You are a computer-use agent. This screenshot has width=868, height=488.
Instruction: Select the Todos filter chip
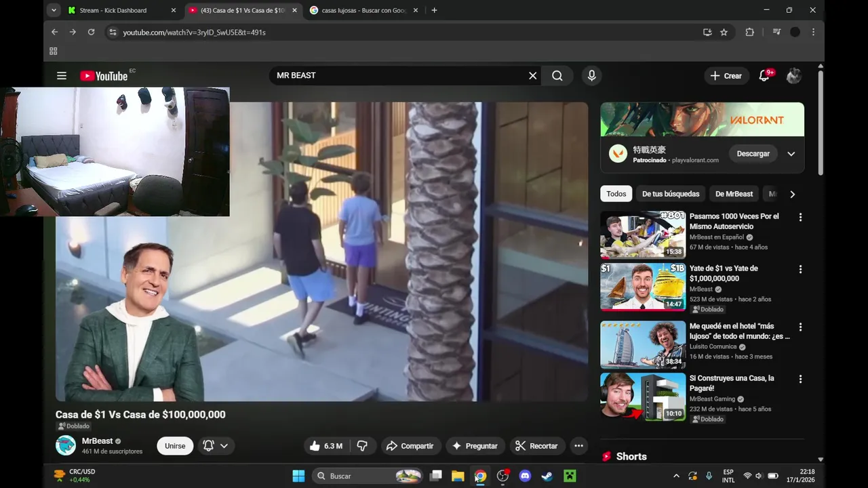(616, 194)
